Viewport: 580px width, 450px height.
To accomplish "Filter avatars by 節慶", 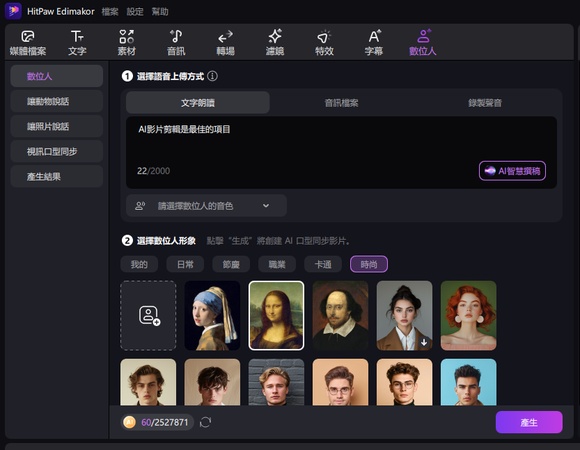I will click(231, 264).
